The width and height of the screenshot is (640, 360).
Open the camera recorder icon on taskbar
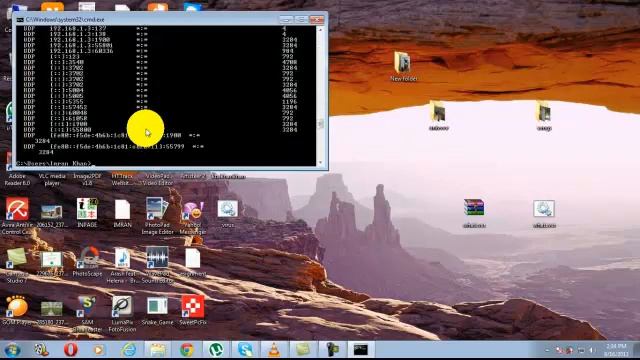tap(332, 350)
